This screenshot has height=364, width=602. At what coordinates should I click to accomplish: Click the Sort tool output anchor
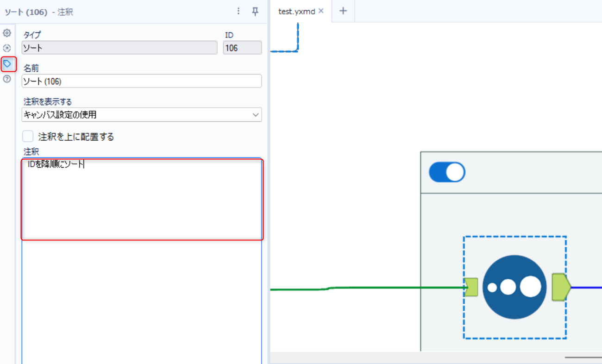[x=561, y=287]
